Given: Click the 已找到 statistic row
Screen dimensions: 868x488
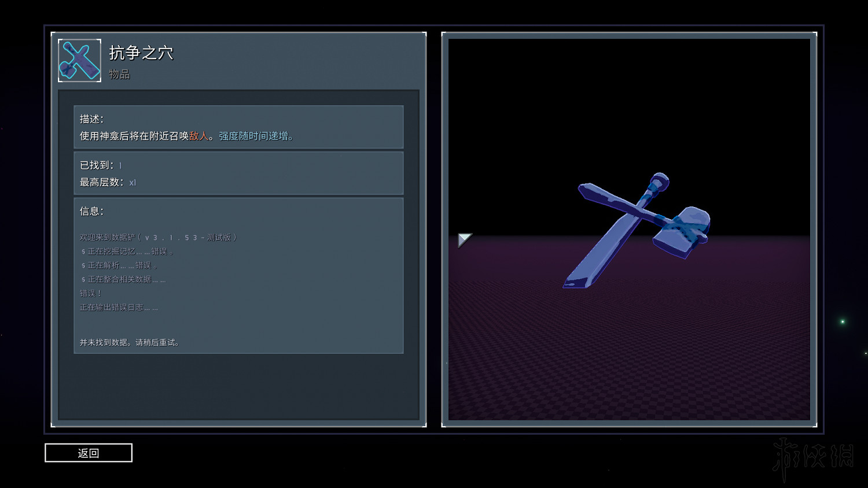Looking at the screenshot, I should pos(101,165).
